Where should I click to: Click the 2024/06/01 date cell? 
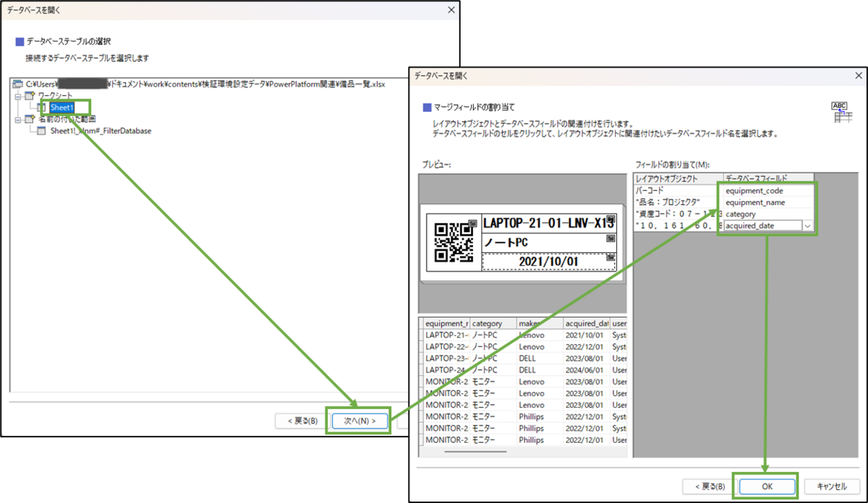586,370
